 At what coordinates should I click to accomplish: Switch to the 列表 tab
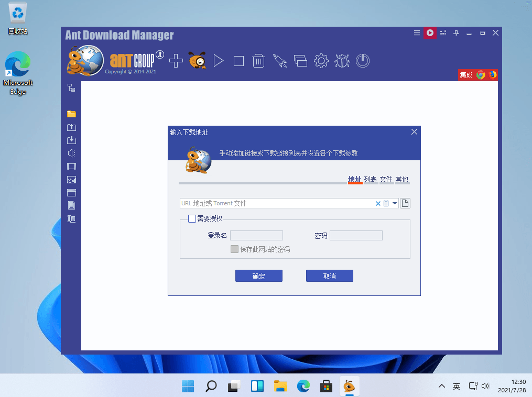370,179
